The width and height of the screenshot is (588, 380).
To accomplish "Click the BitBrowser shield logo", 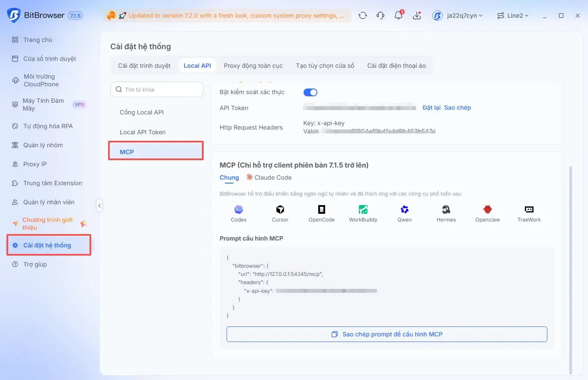I will pyautogui.click(x=13, y=16).
